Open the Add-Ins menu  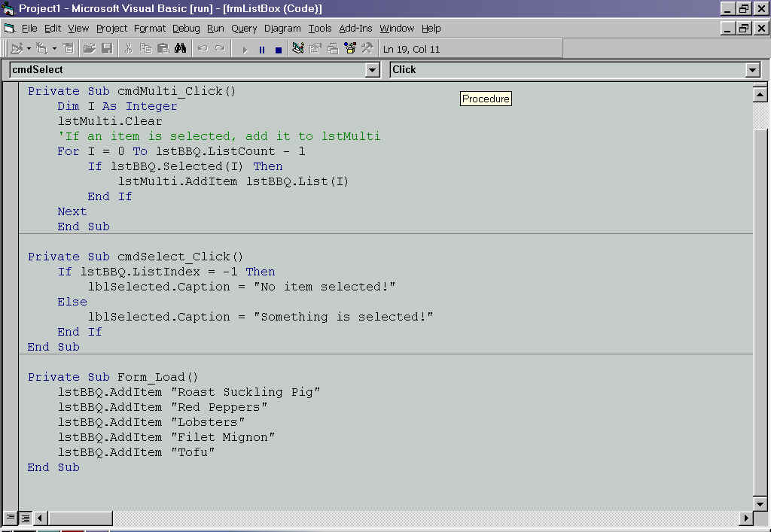click(x=355, y=29)
